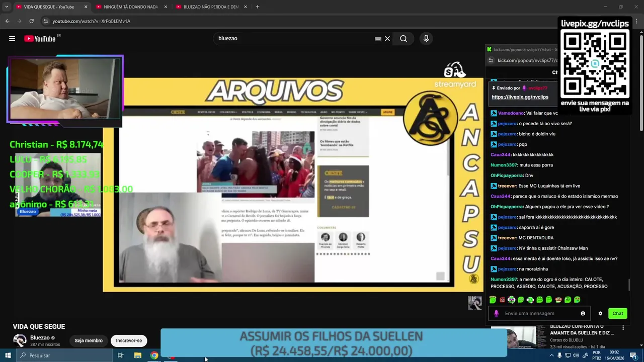Open Google Chrome taskbar icon
This screenshot has height=362, width=644.
tap(154, 355)
